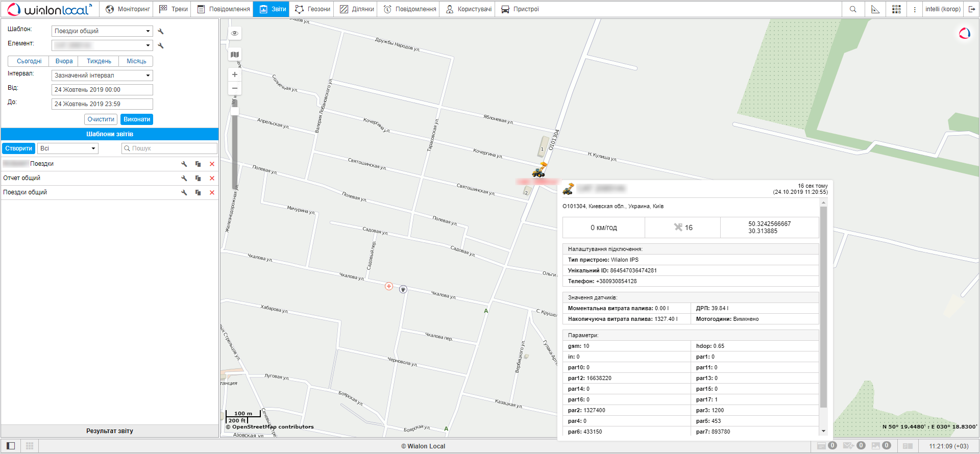The image size is (980, 454).
Task: Expand the 'Інтервал' dropdown list
Action: pyautogui.click(x=102, y=75)
